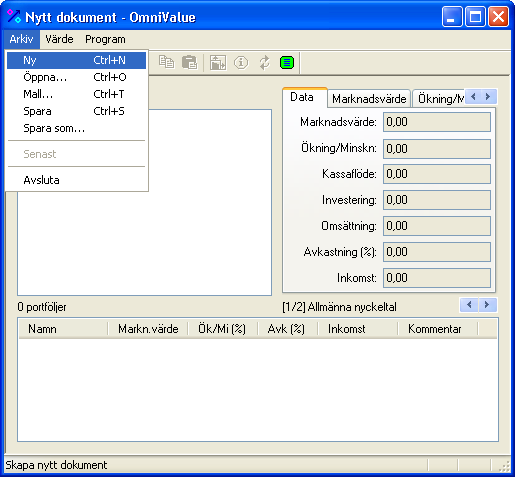Choose Ny from the Arkiv menu
This screenshot has height=477, width=515.
click(x=76, y=60)
